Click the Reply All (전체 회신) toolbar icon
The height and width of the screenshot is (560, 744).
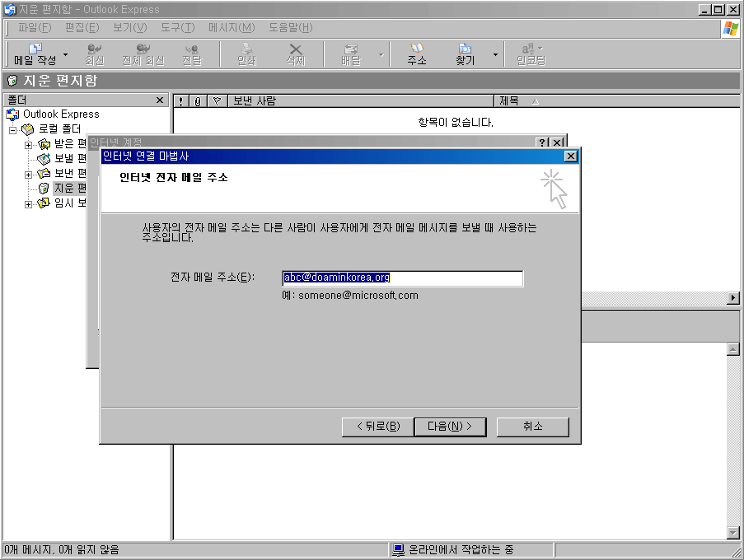pos(143,54)
